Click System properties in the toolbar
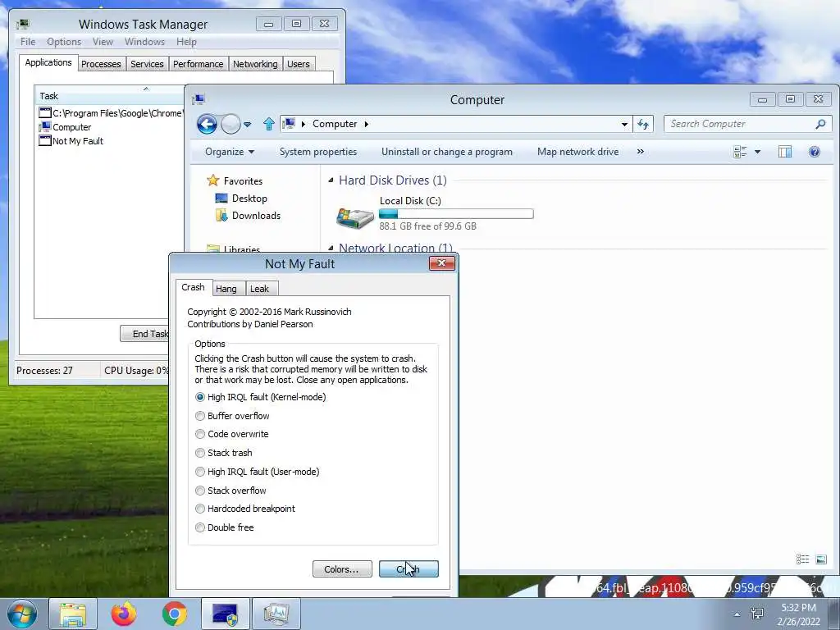Image resolution: width=840 pixels, height=630 pixels. pos(318,152)
